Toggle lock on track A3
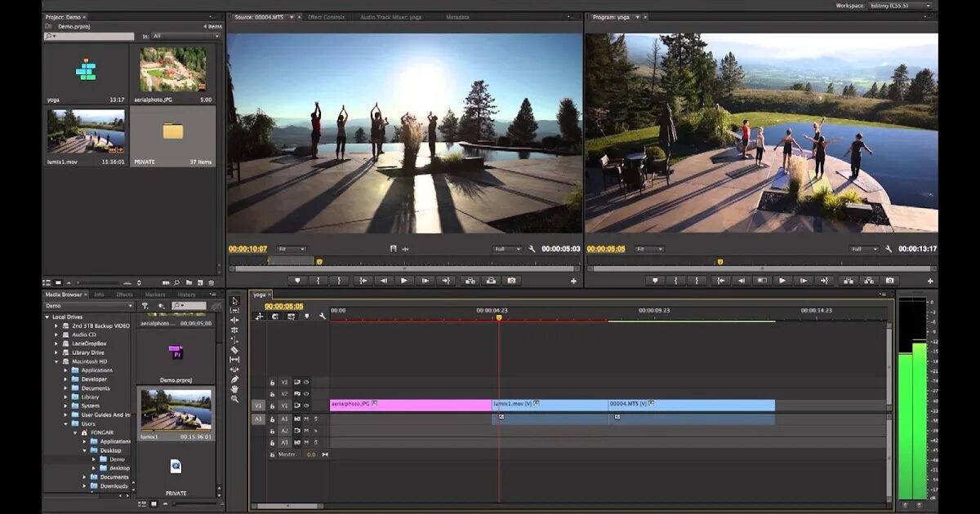The width and height of the screenshot is (980, 514). point(273,442)
